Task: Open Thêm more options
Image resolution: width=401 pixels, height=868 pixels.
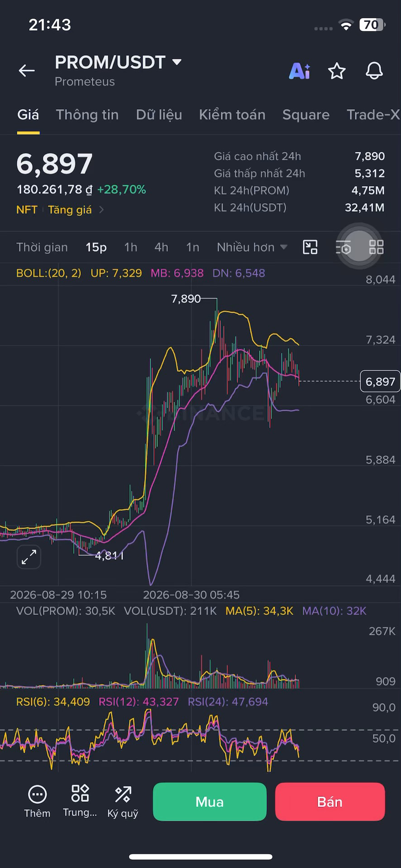Action: coord(37,802)
